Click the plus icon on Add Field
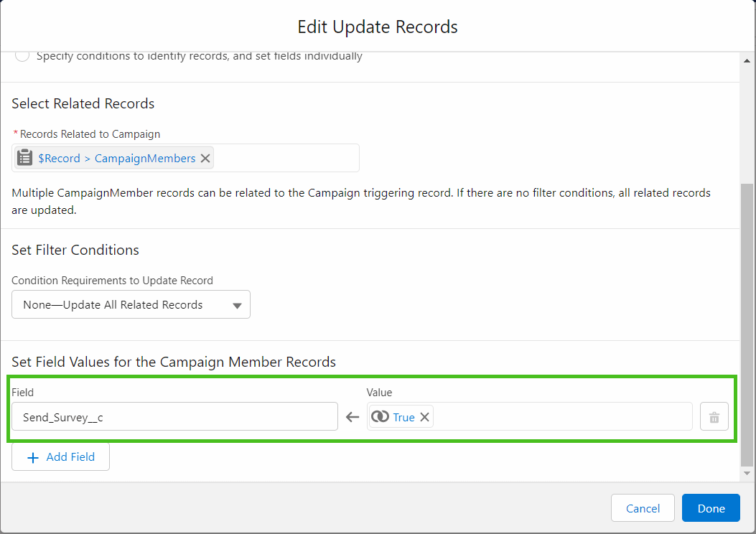The width and height of the screenshot is (756, 534). tap(34, 457)
